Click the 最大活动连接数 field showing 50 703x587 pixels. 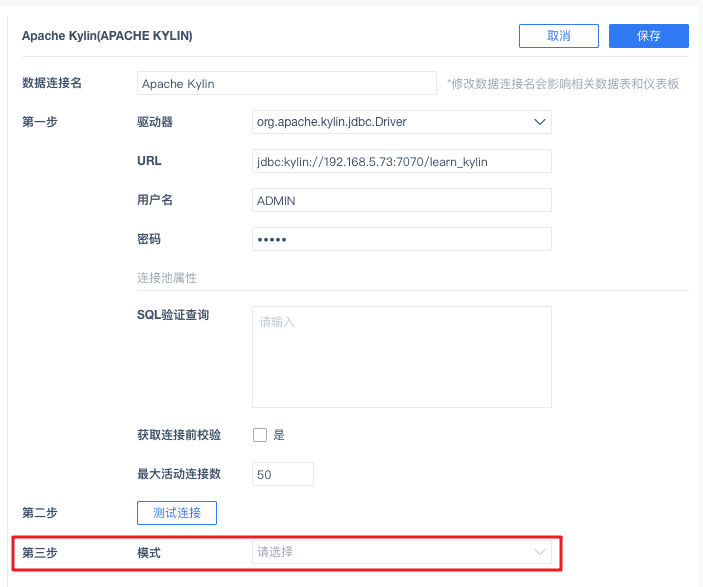click(283, 474)
